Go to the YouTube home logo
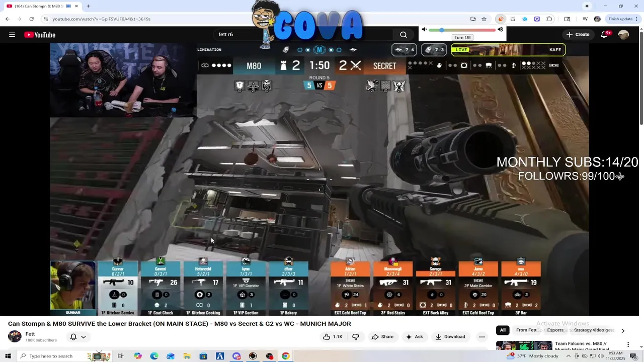Viewport: 644px width, 362px height. click(40, 35)
